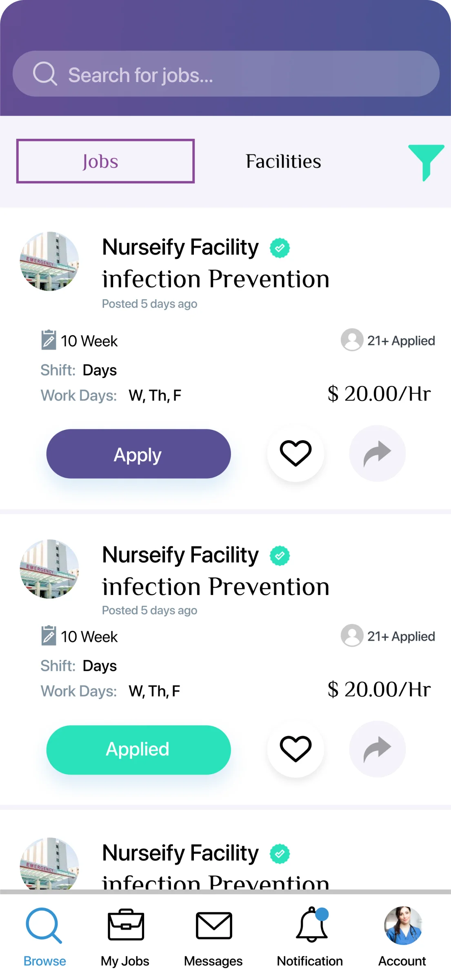Open second job's facility hospital thumbnail
451x980 pixels.
click(x=49, y=569)
